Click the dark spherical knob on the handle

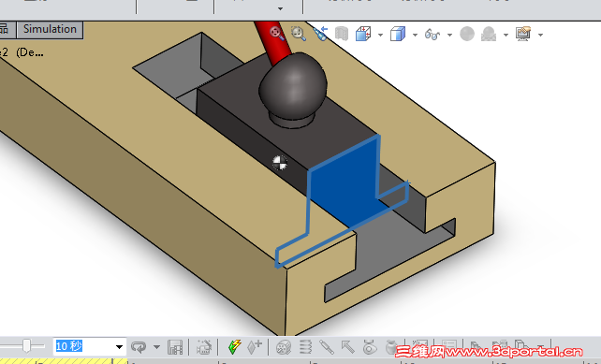pyautogui.click(x=293, y=86)
